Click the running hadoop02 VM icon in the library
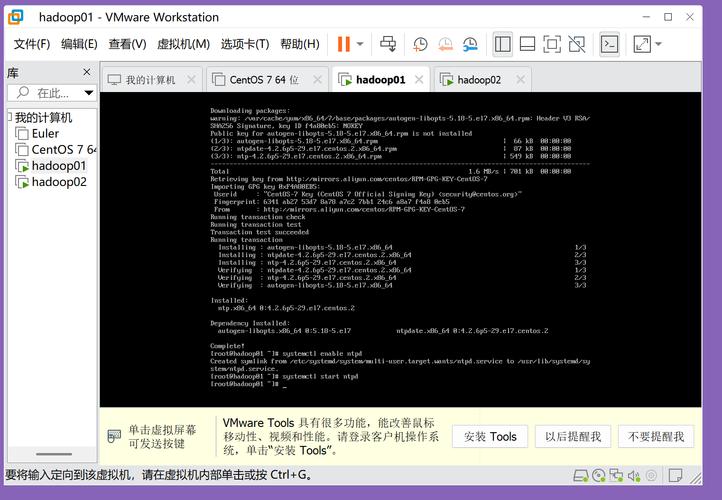Image resolution: width=722 pixels, height=500 pixels. point(22,182)
